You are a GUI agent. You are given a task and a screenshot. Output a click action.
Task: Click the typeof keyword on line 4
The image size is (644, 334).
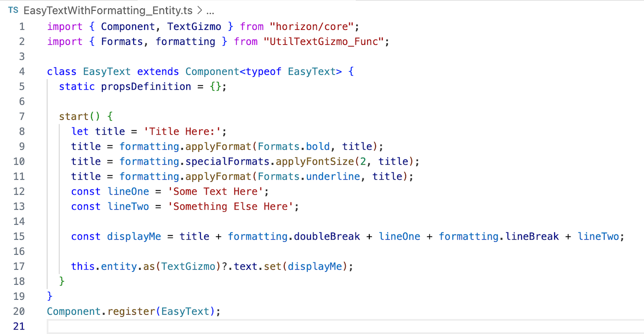coord(263,72)
